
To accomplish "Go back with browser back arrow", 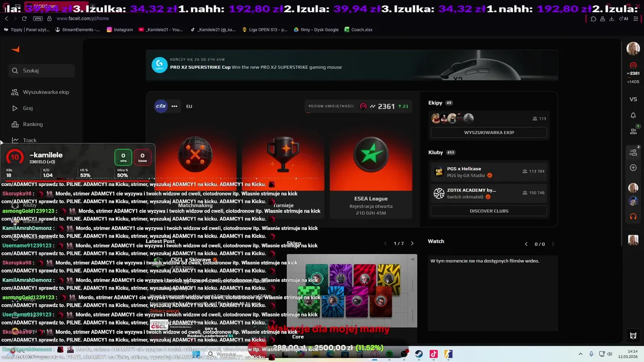I will pyautogui.click(x=6, y=19).
